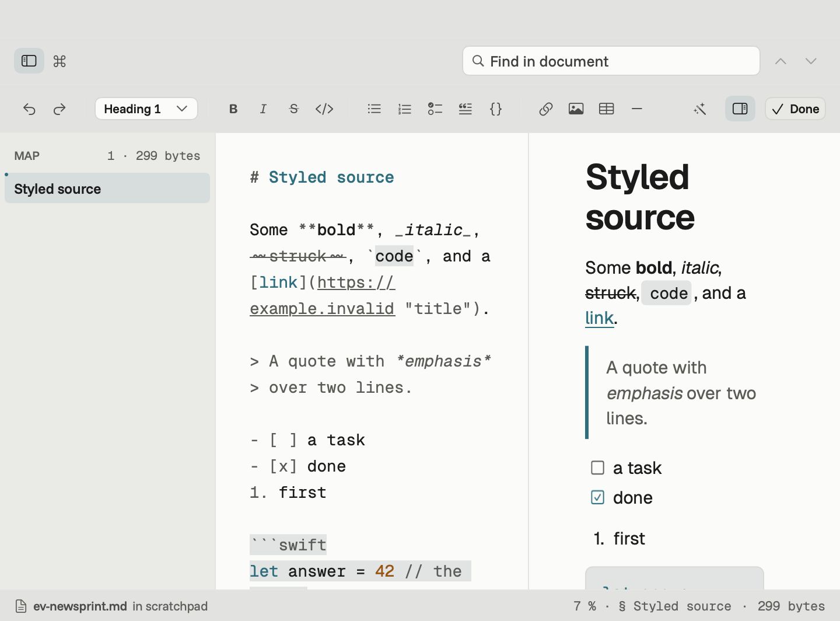The height and width of the screenshot is (621, 840).
Task: Apply inline code formatting
Action: (324, 109)
